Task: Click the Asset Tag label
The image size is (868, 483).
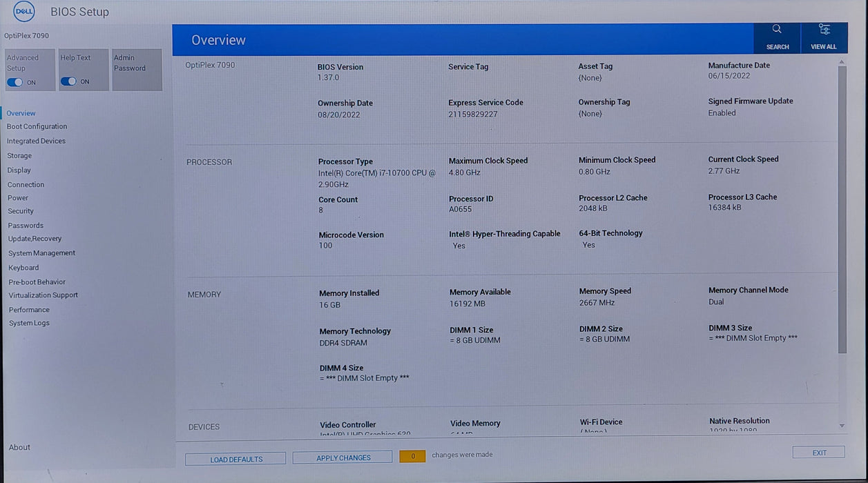Action: tap(595, 66)
